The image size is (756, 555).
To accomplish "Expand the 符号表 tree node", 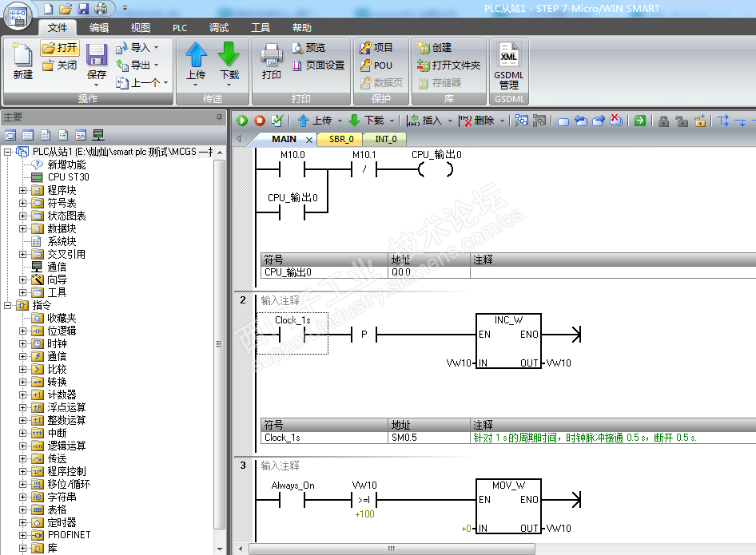I will 22,203.
